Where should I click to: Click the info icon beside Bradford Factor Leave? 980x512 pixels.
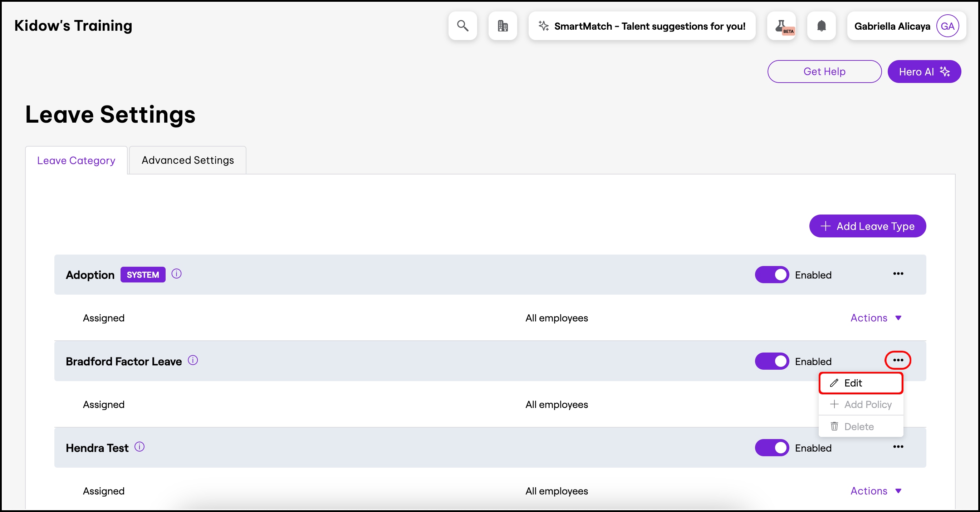[x=193, y=360]
